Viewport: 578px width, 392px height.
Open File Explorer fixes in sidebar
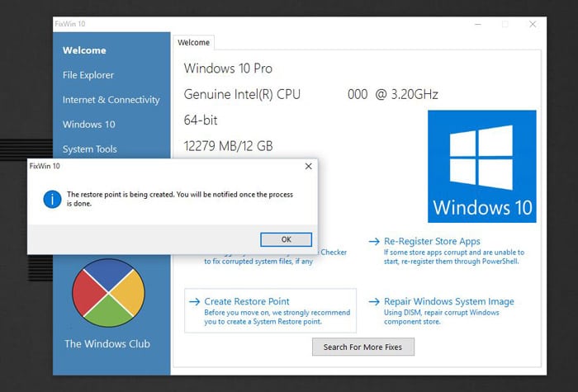(88, 75)
